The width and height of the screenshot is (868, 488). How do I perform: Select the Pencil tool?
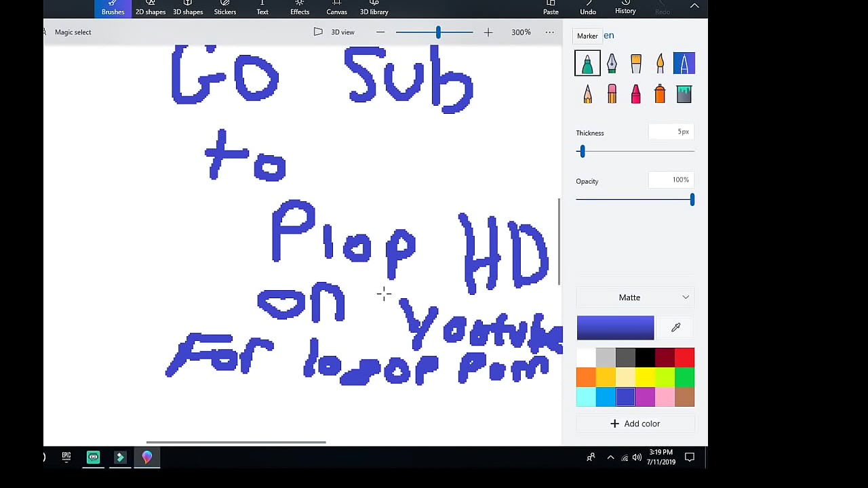(x=587, y=94)
